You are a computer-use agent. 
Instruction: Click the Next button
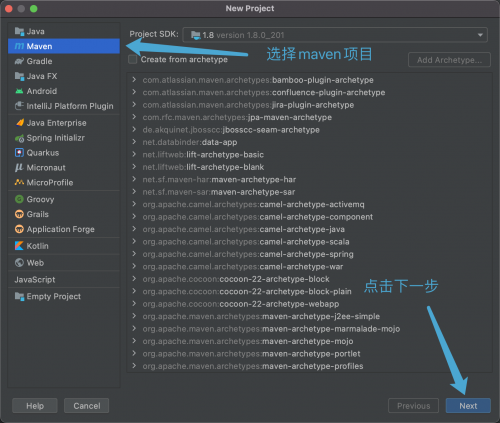[x=468, y=406]
